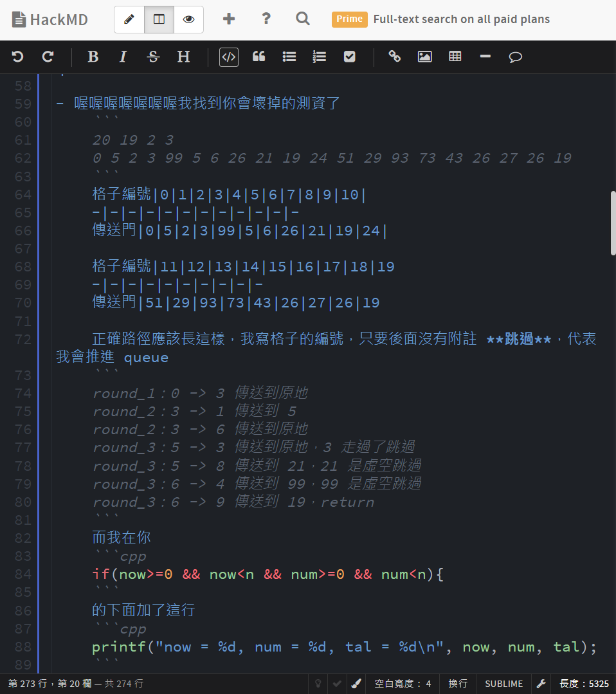Switch to view-only mode (eye)
The width and height of the screenshot is (616, 694).
[x=188, y=19]
